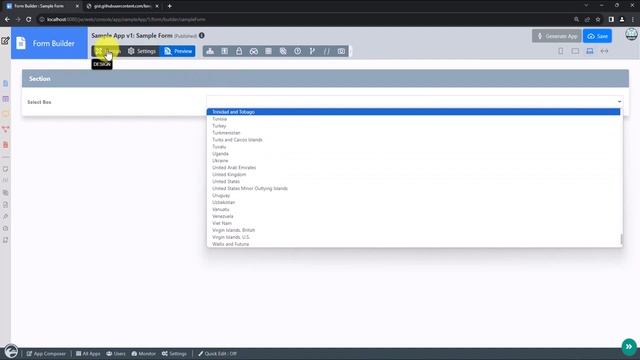The height and width of the screenshot is (360, 640).
Task: Click the blue form icon in sidebar
Action: (x=5, y=83)
